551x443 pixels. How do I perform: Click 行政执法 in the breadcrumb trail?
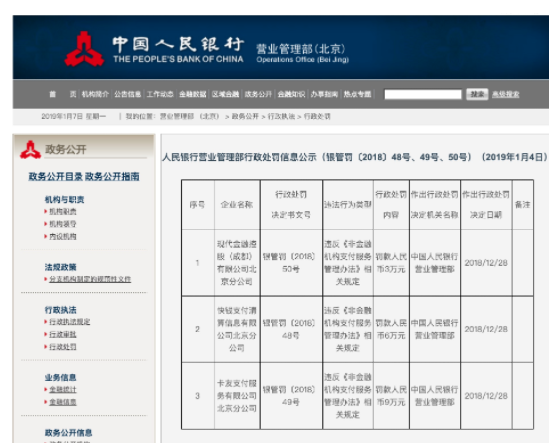pos(281,116)
